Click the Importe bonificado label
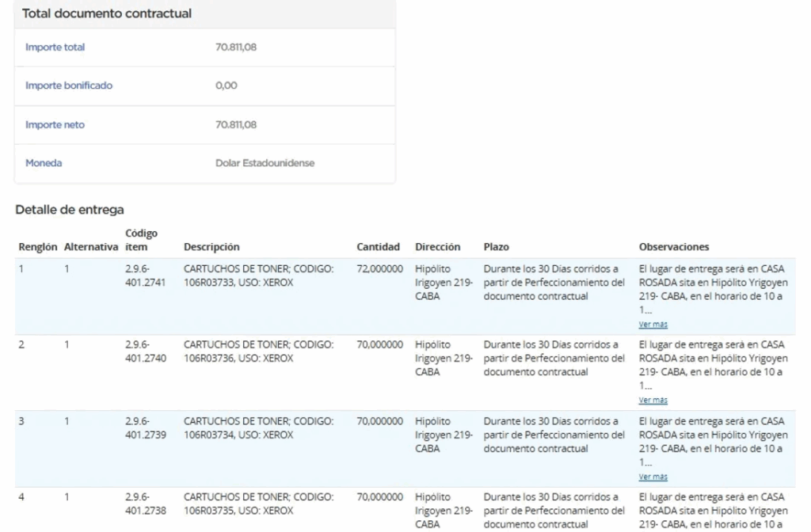The width and height of the screenshot is (811, 532). (69, 85)
